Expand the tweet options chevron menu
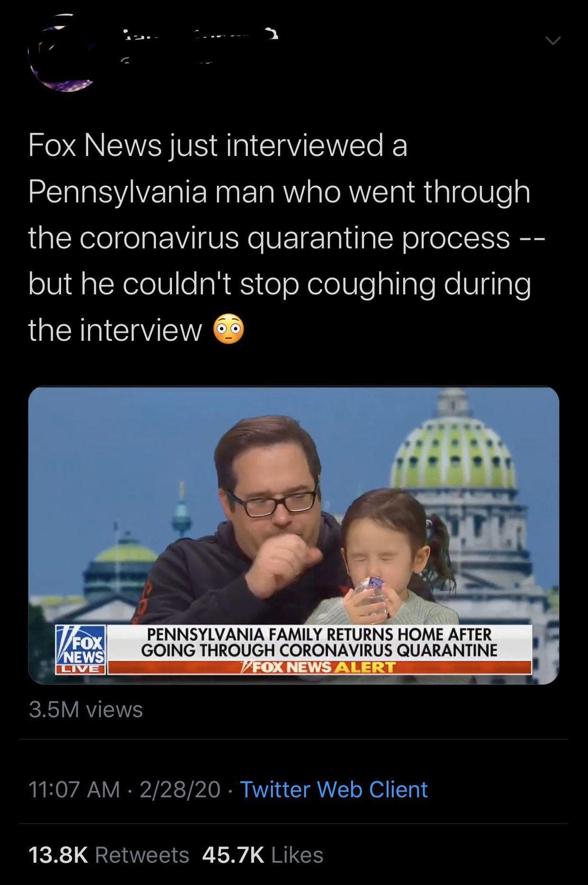Image resolution: width=588 pixels, height=885 pixels. (551, 42)
